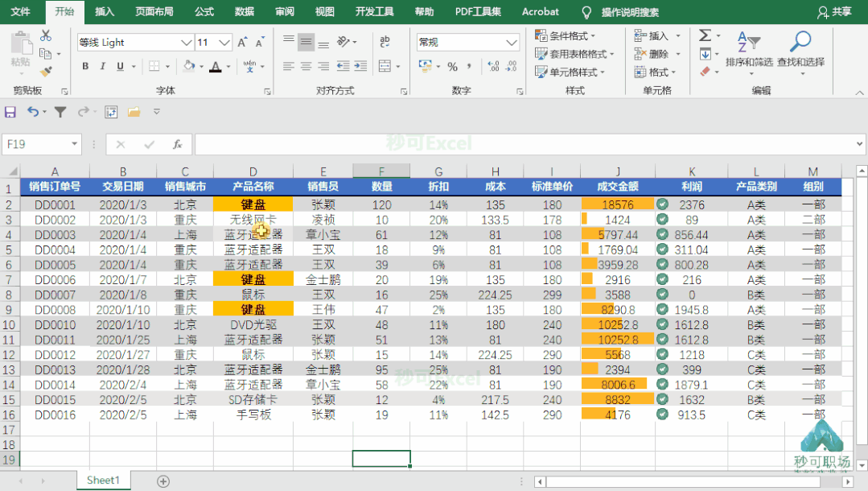The height and width of the screenshot is (491, 868).
Task: Open the 条件格式 conditional formatting dropdown
Action: [565, 35]
